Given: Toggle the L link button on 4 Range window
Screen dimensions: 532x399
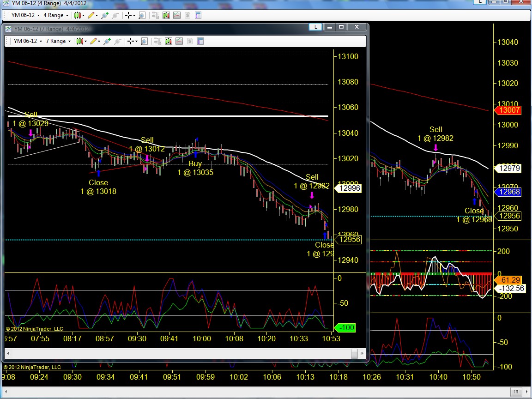Looking at the screenshot, I should tap(480, 2).
